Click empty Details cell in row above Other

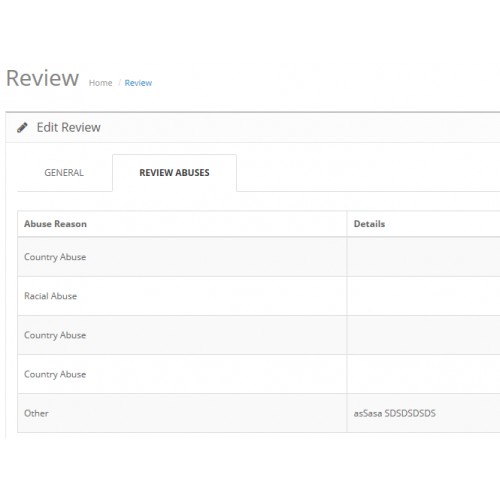pos(423,374)
